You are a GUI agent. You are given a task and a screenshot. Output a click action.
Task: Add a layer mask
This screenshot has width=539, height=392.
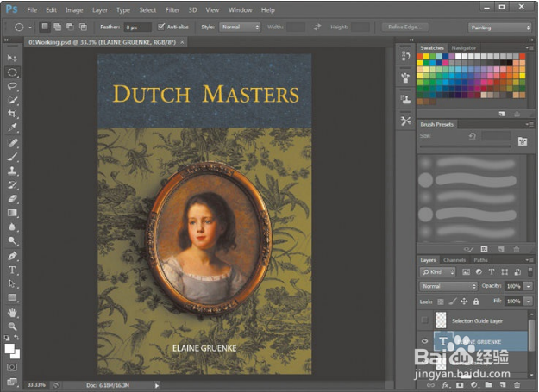(460, 385)
